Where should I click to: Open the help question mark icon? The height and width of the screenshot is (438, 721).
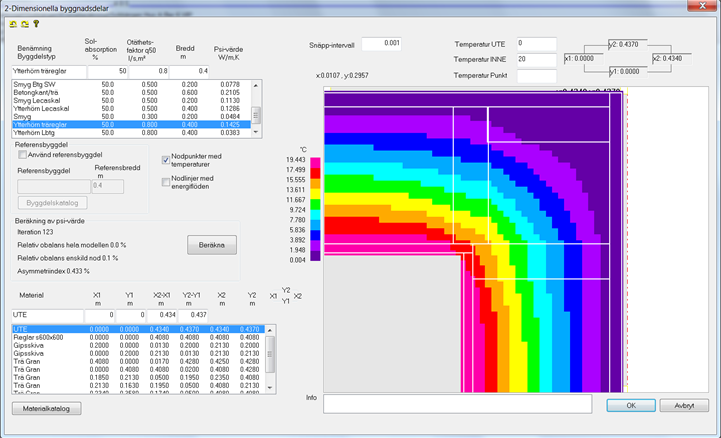click(x=36, y=24)
